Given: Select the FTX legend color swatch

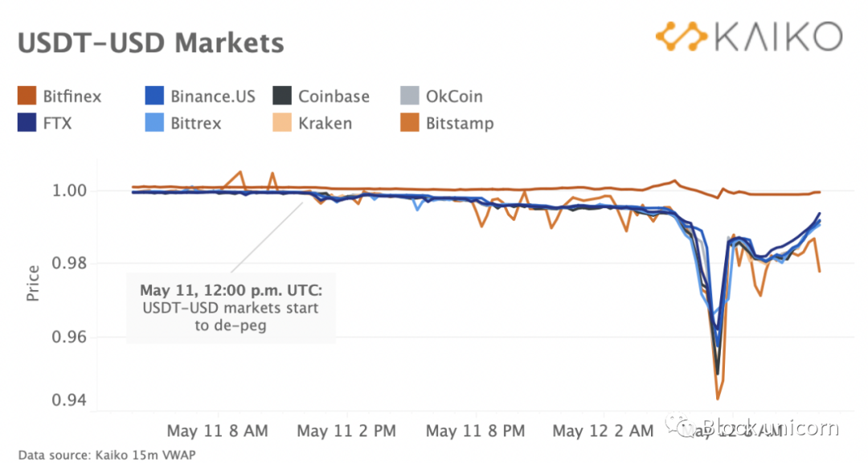Looking at the screenshot, I should click(28, 124).
